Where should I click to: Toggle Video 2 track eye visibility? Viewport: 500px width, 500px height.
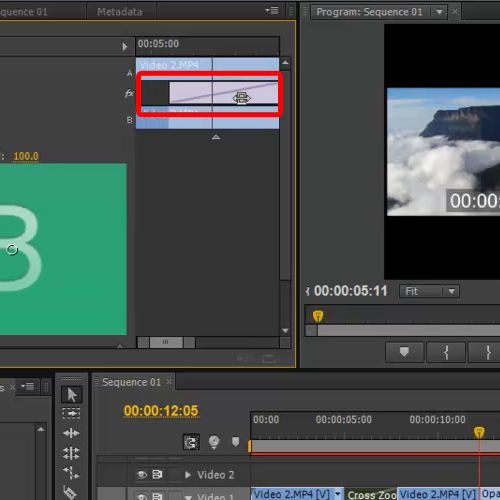[x=142, y=474]
